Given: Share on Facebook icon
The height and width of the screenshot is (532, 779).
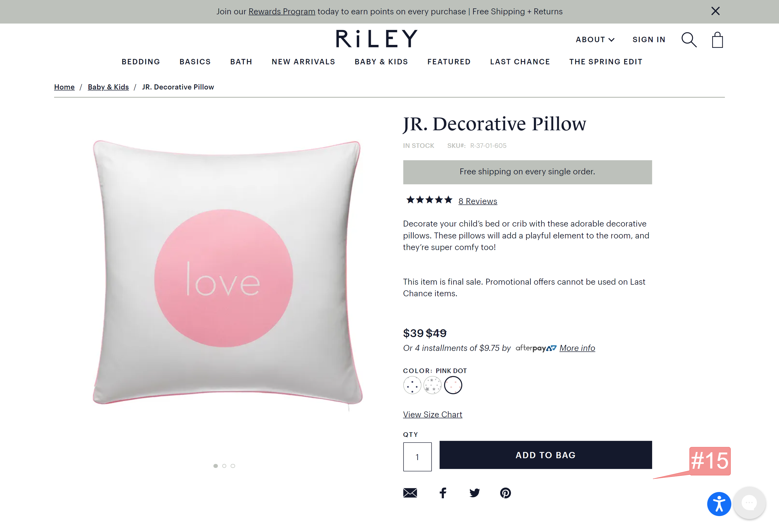Looking at the screenshot, I should [443, 493].
